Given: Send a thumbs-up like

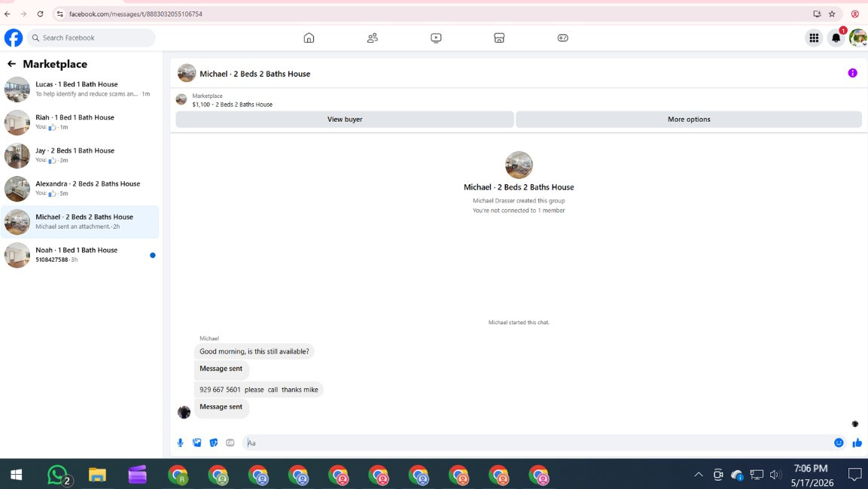Looking at the screenshot, I should (x=857, y=442).
